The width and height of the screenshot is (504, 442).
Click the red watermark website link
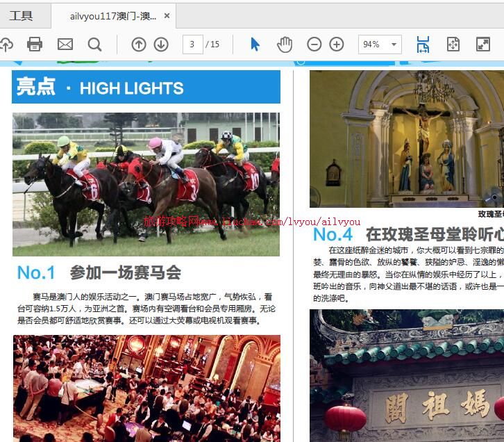point(251,221)
